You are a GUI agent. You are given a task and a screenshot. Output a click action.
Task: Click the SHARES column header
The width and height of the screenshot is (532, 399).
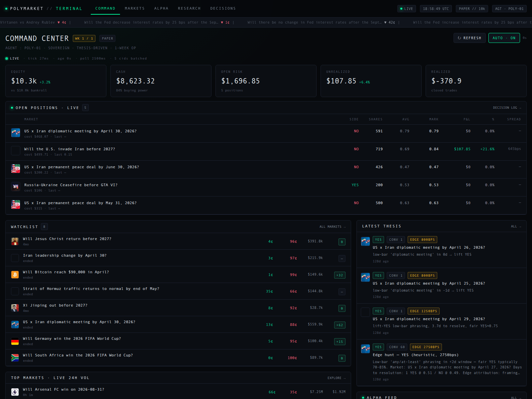coord(375,119)
